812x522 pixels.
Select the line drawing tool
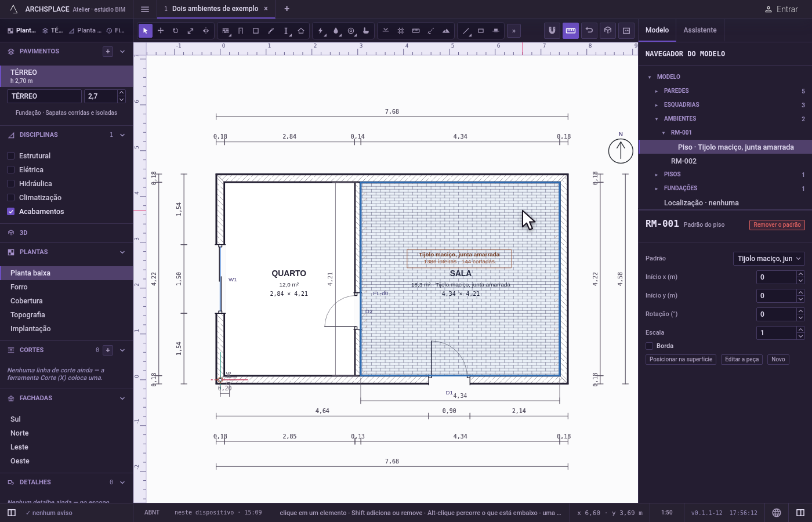[x=466, y=31]
